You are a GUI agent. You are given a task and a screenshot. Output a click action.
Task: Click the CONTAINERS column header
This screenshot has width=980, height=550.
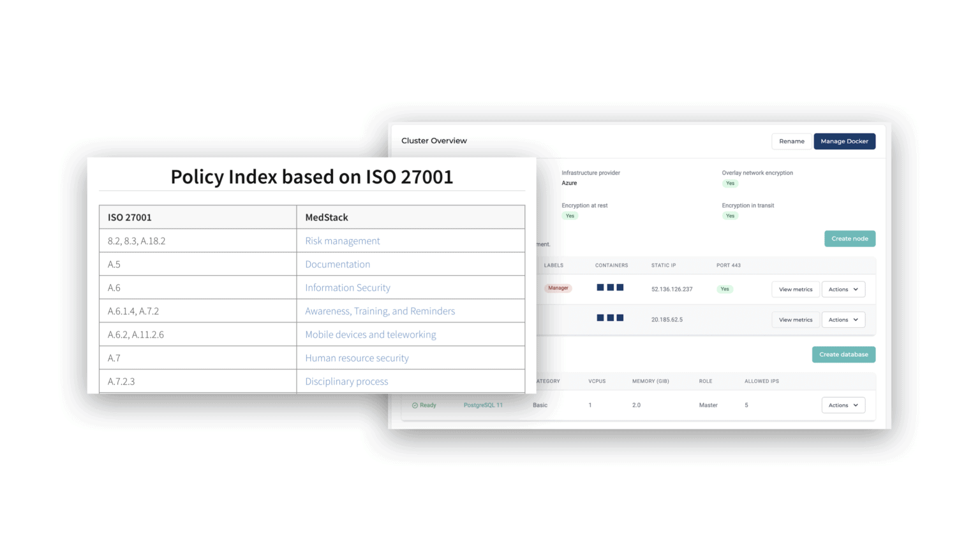point(611,265)
